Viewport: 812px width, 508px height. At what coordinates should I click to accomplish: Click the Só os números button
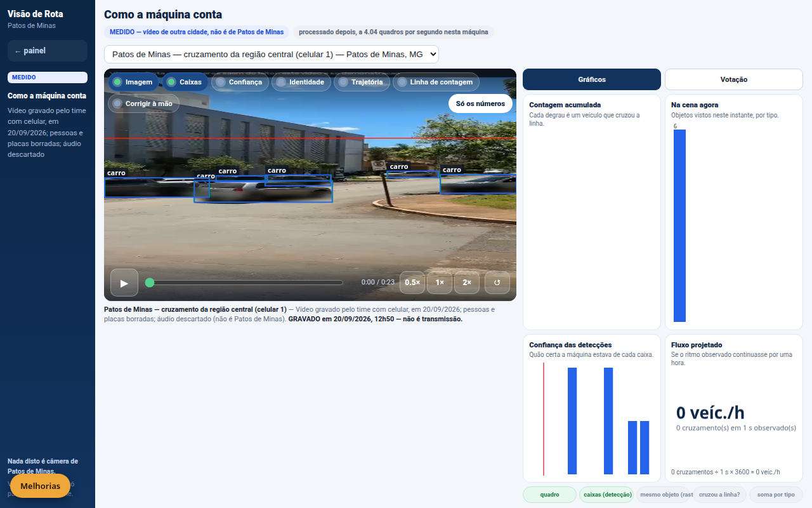(480, 104)
